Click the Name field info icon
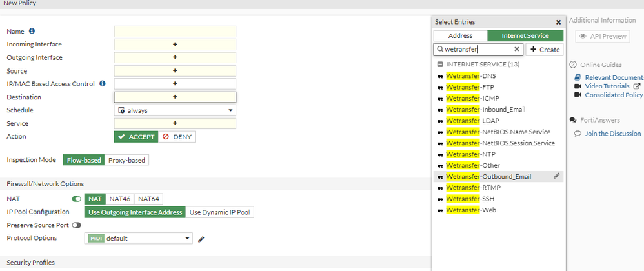The height and width of the screenshot is (271, 644). coord(32,31)
